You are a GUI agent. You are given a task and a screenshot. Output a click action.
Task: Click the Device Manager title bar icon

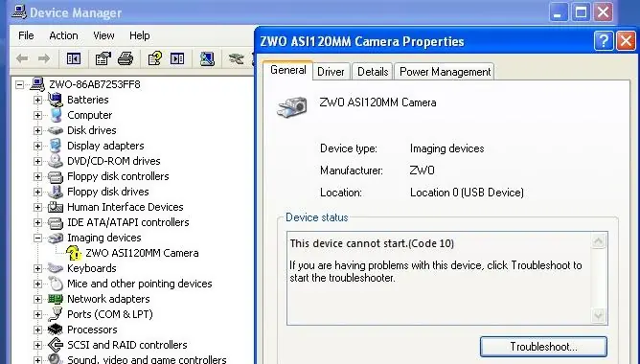[19, 11]
